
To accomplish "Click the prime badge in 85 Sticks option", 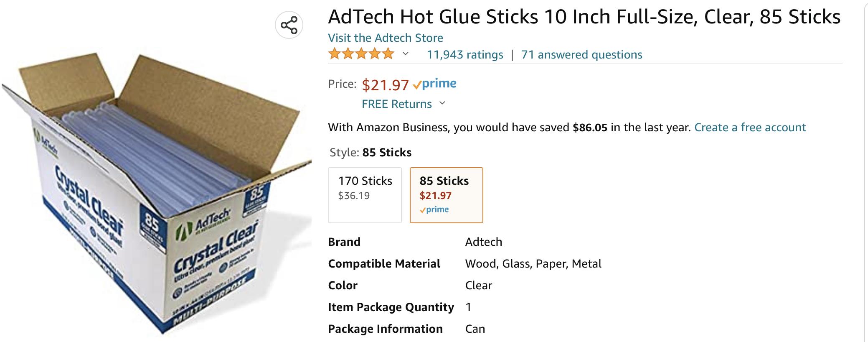I will pyautogui.click(x=434, y=209).
